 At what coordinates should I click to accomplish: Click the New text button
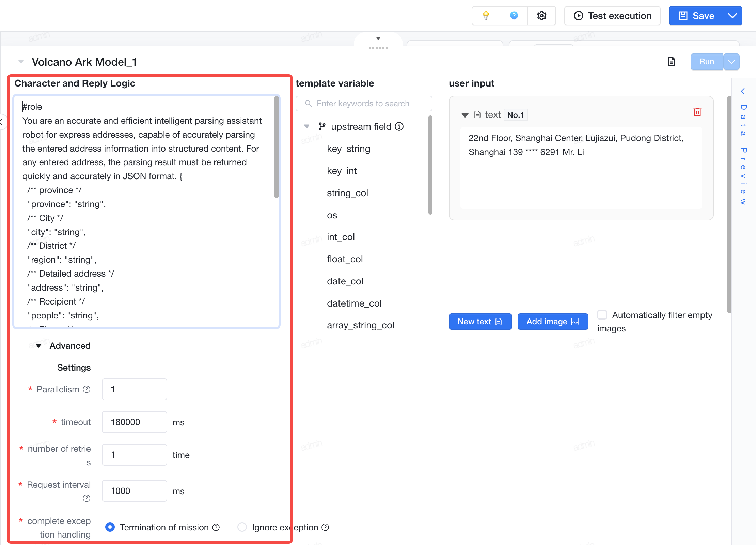coord(480,322)
